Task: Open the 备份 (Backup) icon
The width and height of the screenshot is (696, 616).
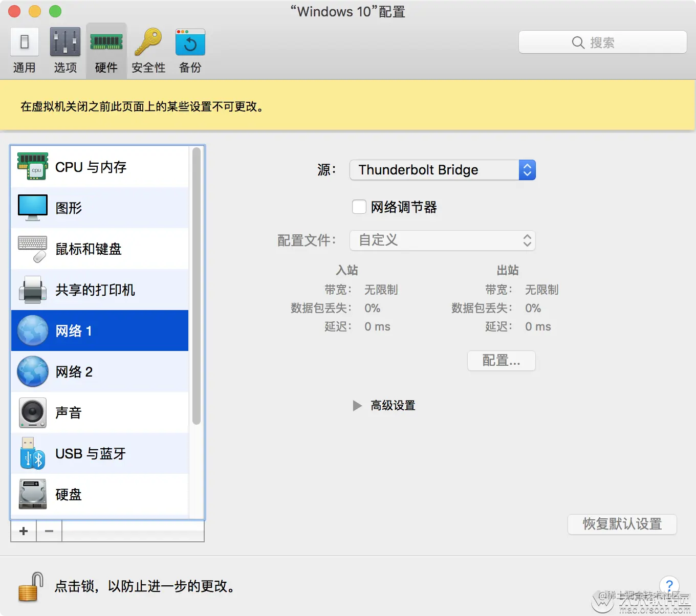Action: pos(190,42)
